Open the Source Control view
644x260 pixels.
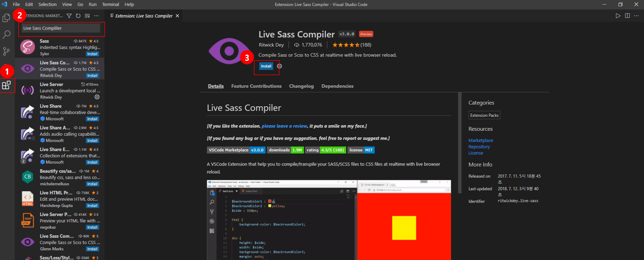(x=7, y=51)
